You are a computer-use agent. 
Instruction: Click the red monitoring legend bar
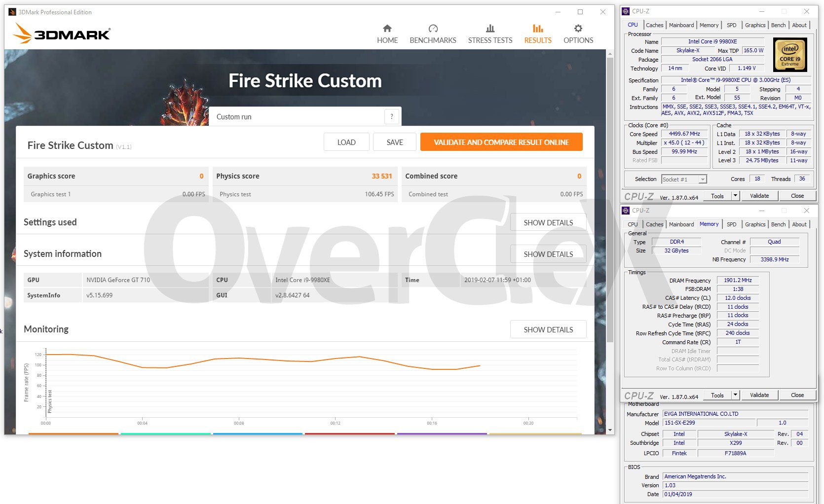tap(350, 433)
